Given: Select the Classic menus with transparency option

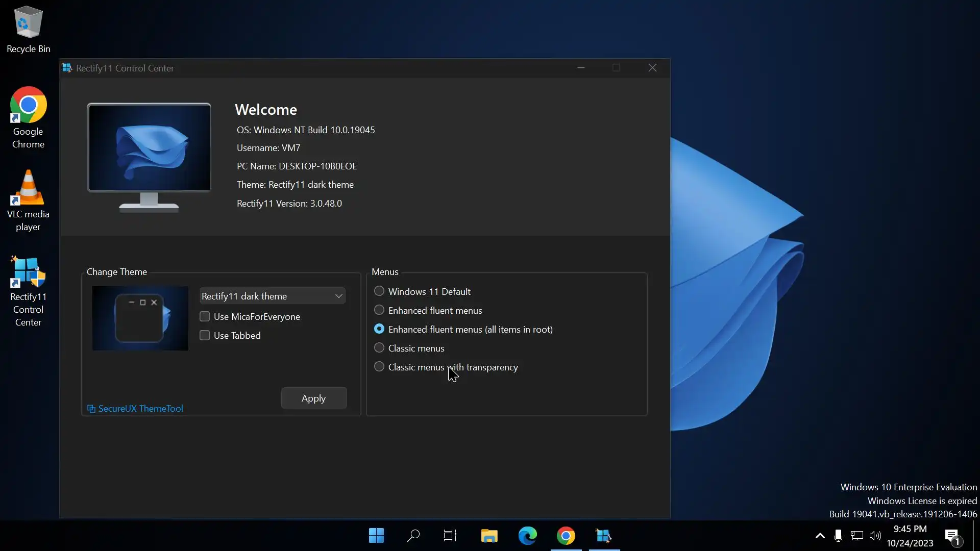Looking at the screenshot, I should pos(379,367).
